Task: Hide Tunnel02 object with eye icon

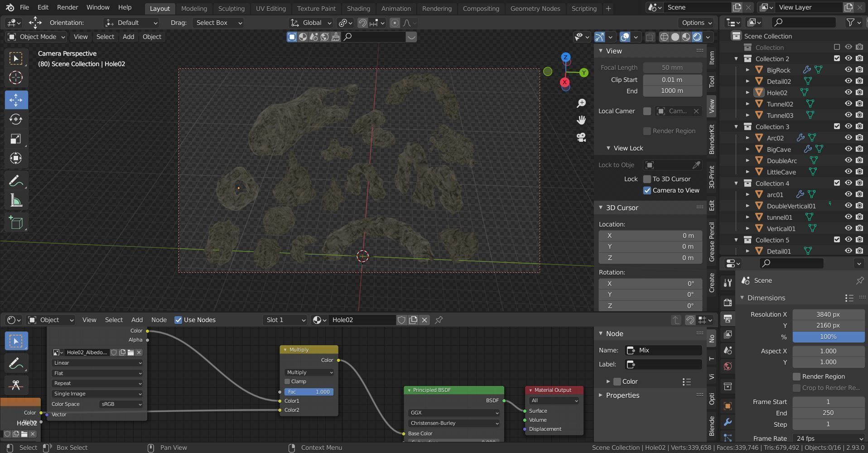Action: click(849, 104)
